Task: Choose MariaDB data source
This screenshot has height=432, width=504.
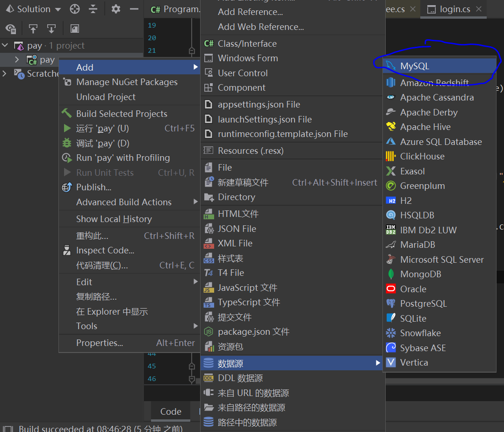Action: 439,245
